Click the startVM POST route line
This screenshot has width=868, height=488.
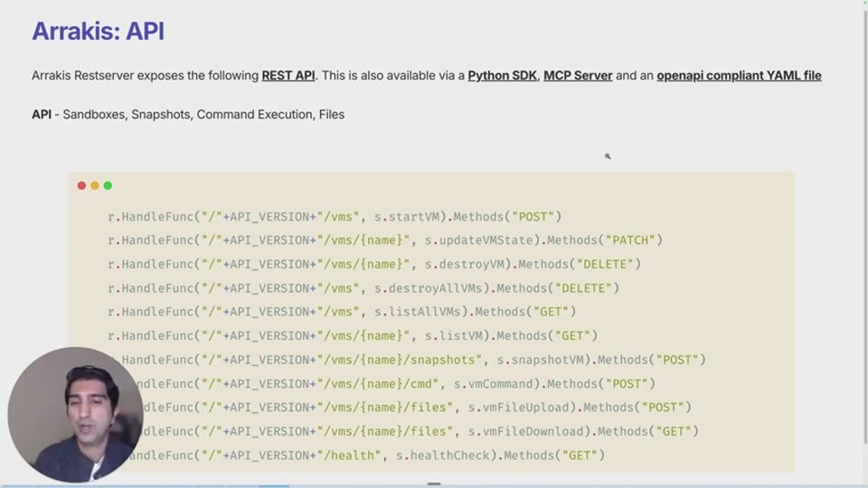pos(335,217)
